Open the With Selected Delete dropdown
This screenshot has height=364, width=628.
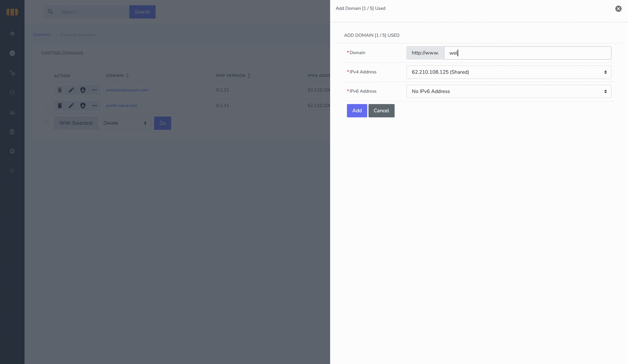pyautogui.click(x=125, y=123)
